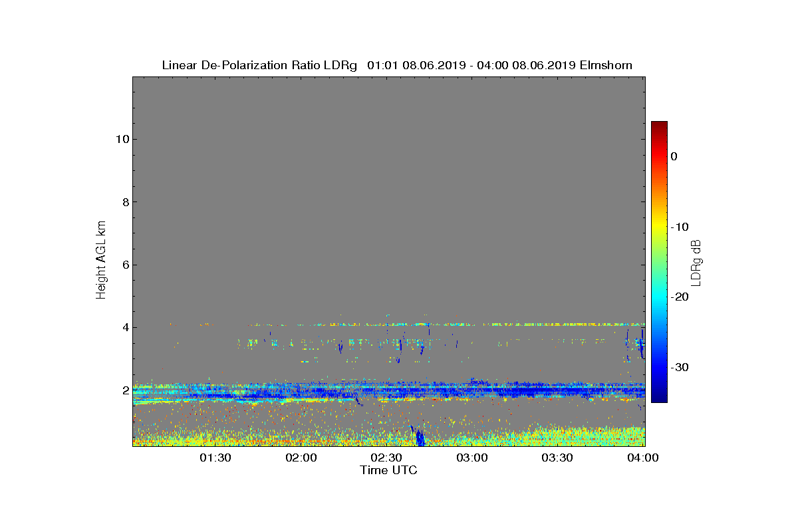
Task: Click the '03:30' time tick label
Action: (558, 458)
